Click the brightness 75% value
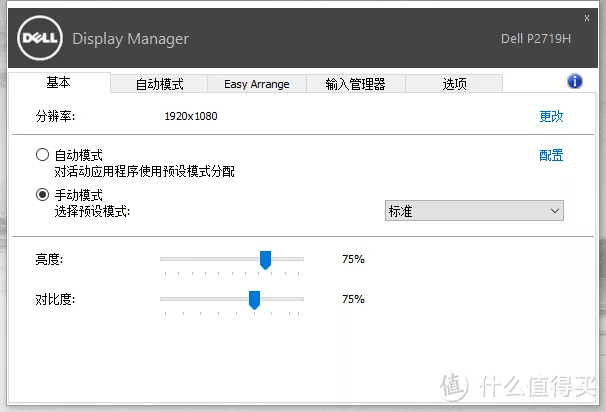The image size is (606, 412). 353,259
